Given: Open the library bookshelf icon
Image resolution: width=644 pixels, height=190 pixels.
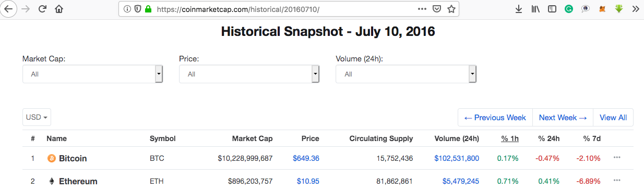Looking at the screenshot, I should [535, 9].
